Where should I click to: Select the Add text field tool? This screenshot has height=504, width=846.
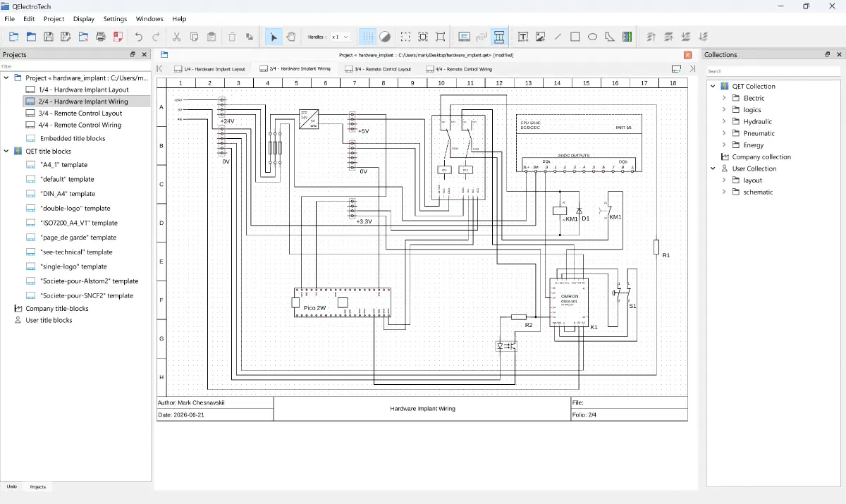coord(523,37)
